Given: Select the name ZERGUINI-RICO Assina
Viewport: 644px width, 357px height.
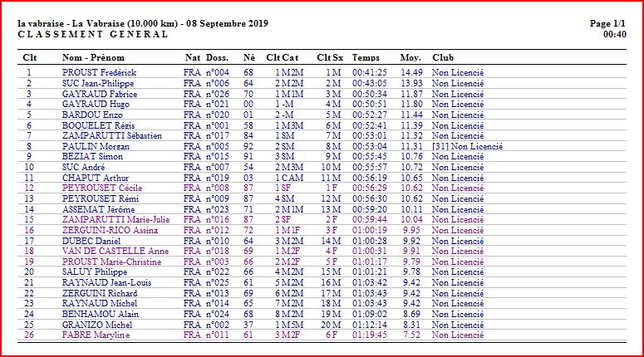Looking at the screenshot, I should click(110, 231).
